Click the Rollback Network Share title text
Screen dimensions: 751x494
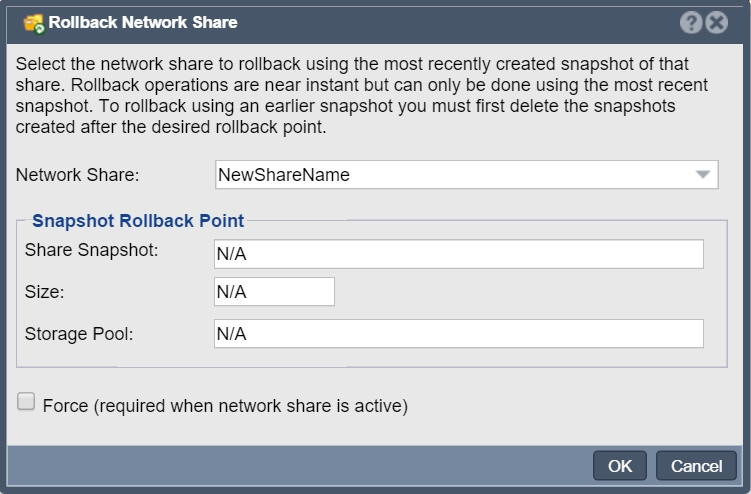coord(143,23)
